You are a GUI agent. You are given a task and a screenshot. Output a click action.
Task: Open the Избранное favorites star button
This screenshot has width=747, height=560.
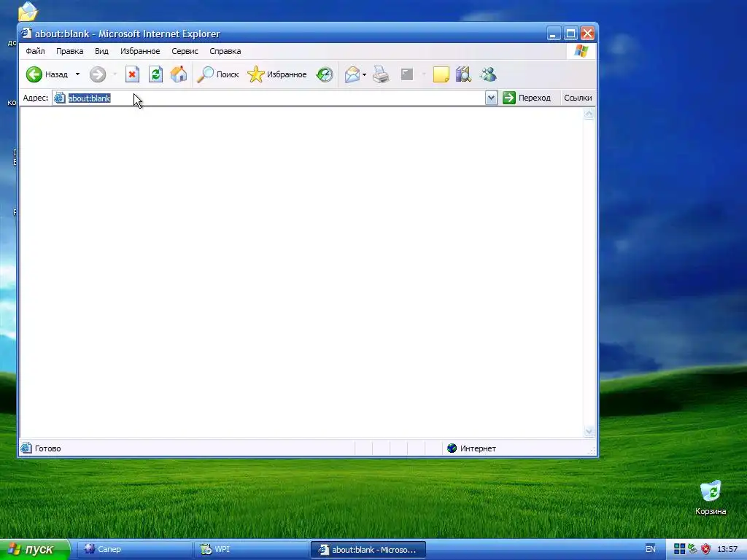pos(276,74)
